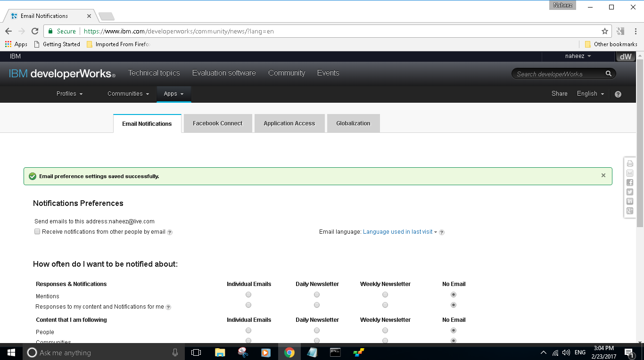Open File Explorer from taskbar
The image size is (644, 360).
[x=220, y=352]
